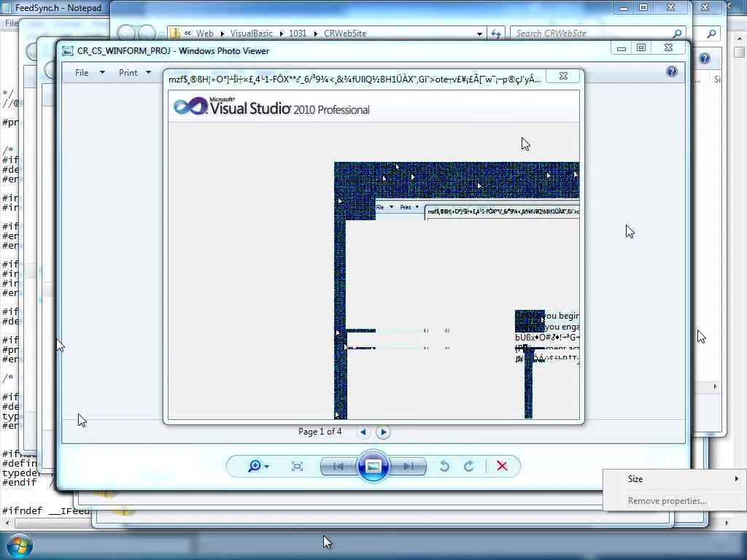Select the CRWebSite breadcrumb in the address bar
This screenshot has height=560, width=747.
point(345,34)
